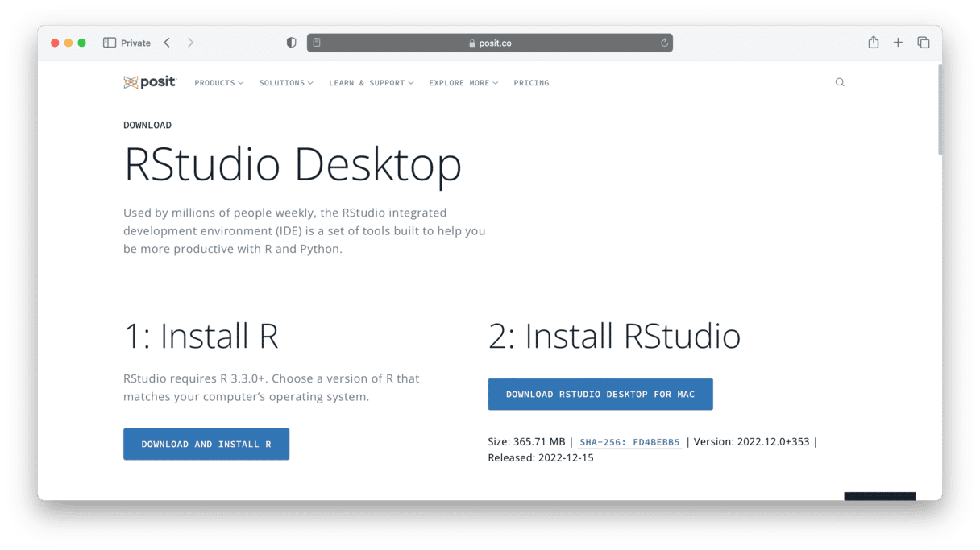
Task: Open the Share menu icon
Action: point(873,43)
